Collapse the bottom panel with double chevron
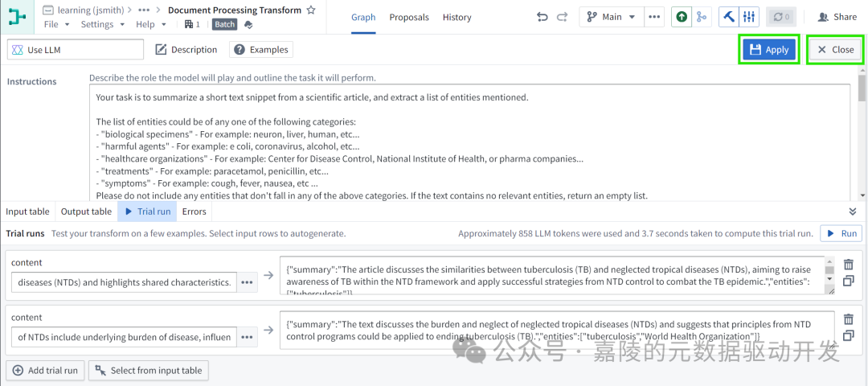This screenshot has height=386, width=868. point(853,211)
